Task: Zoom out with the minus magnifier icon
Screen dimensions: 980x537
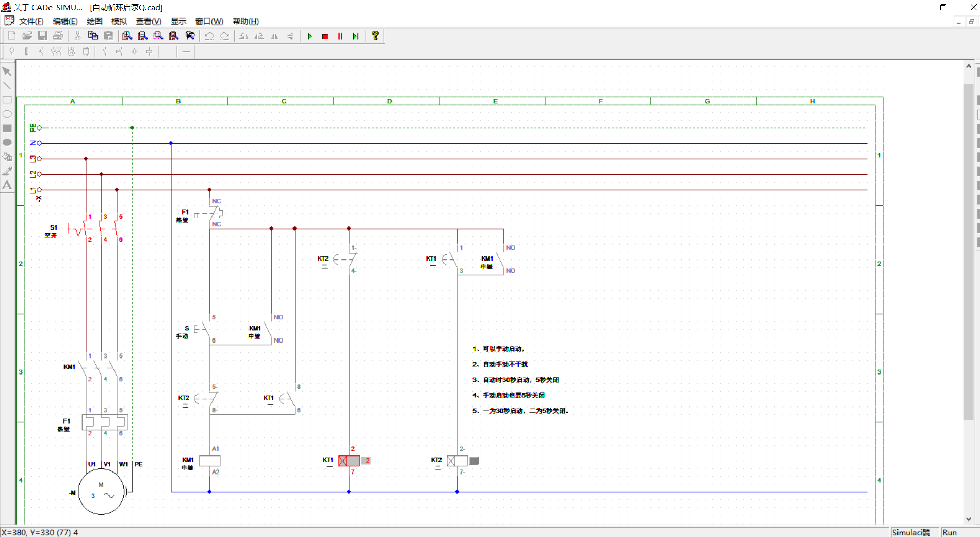Action: pos(142,36)
